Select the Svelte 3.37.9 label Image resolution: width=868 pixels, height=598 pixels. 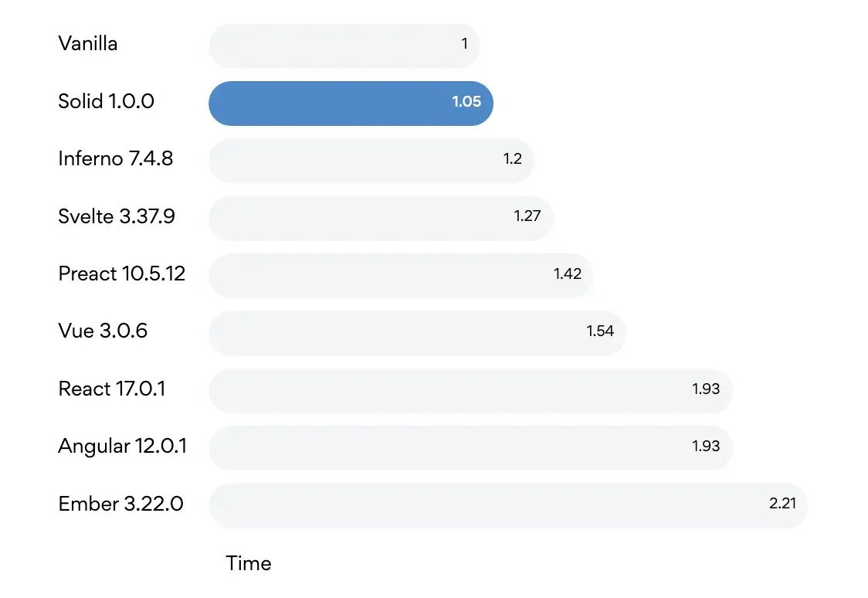click(x=117, y=216)
